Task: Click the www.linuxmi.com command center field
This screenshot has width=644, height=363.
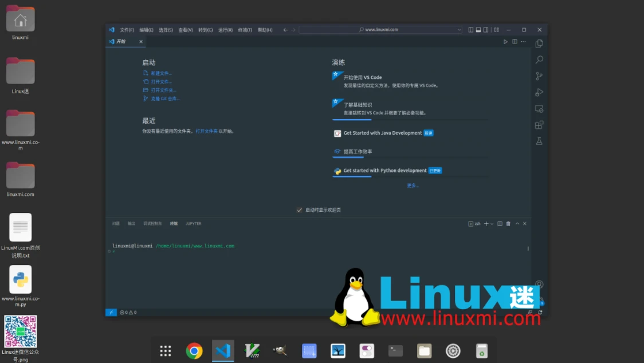Action: [380, 29]
